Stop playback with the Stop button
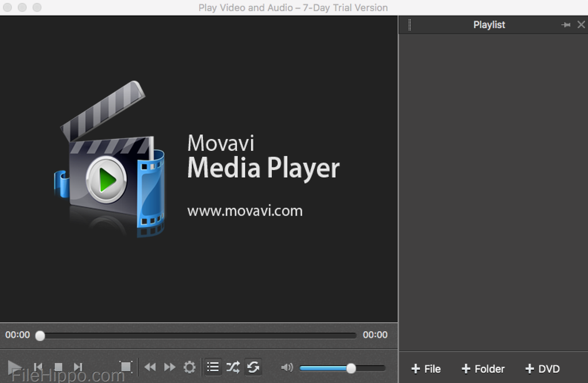The height and width of the screenshot is (383, 588). [58, 367]
